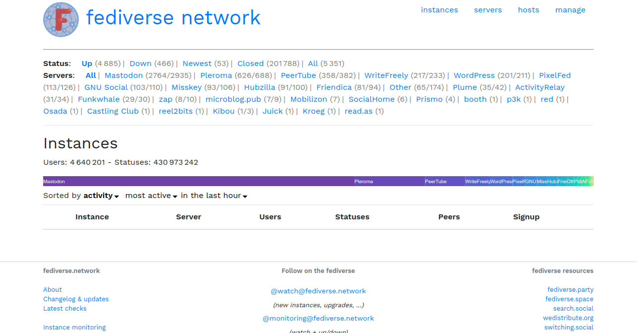Sort table by Users column header
The image size is (644, 333).
point(270,217)
